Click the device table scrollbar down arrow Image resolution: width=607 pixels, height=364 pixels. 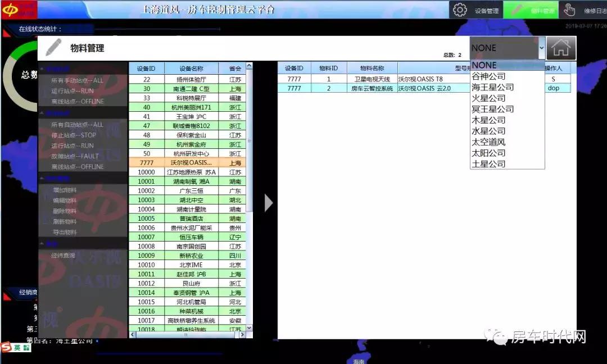[250, 327]
